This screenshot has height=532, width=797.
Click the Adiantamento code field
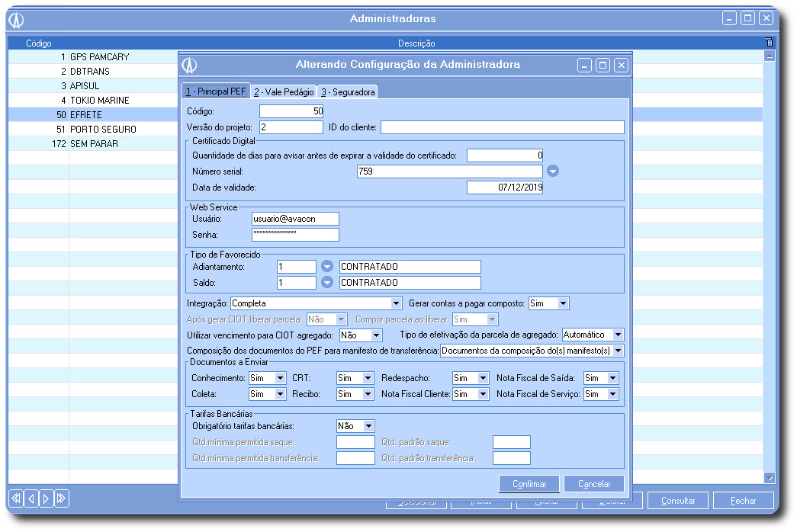tap(297, 267)
